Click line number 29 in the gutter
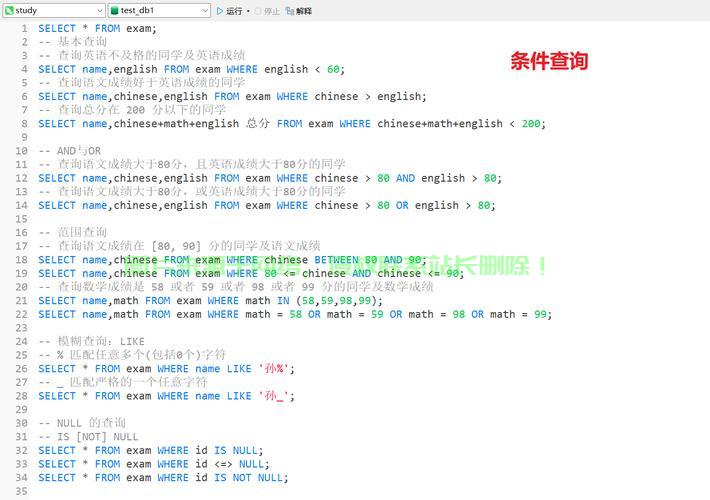 coord(21,409)
